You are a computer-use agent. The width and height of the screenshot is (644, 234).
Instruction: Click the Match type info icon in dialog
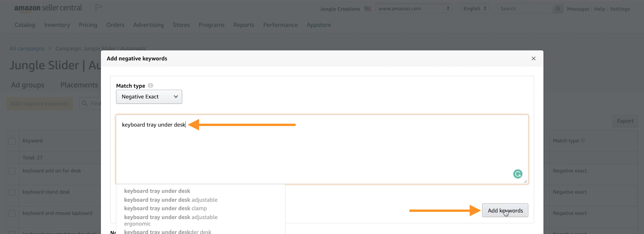tap(150, 85)
